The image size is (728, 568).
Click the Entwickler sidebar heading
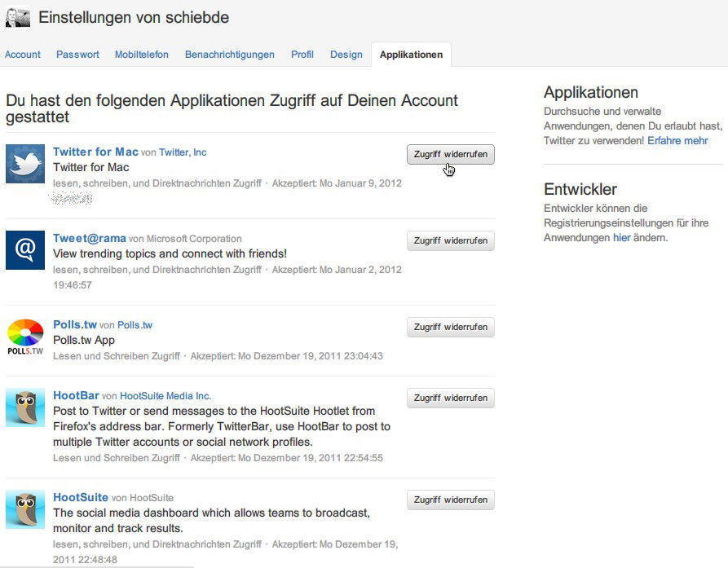[580, 189]
